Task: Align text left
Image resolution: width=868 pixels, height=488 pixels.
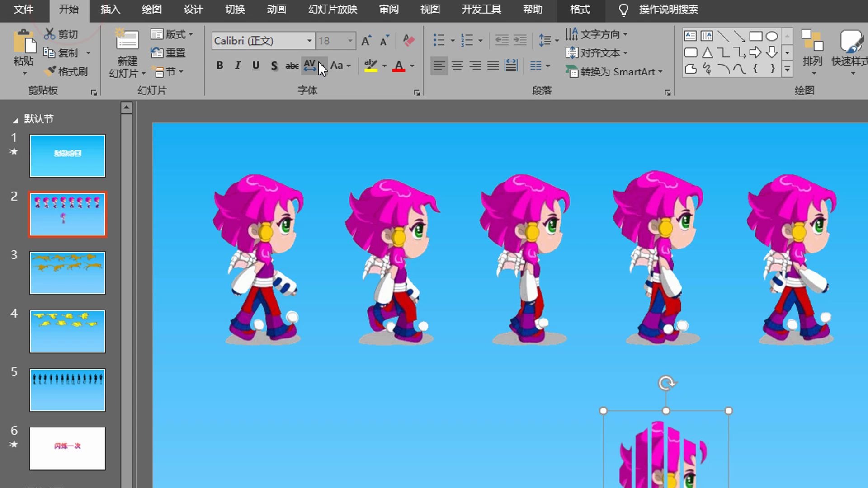Action: pyautogui.click(x=439, y=66)
